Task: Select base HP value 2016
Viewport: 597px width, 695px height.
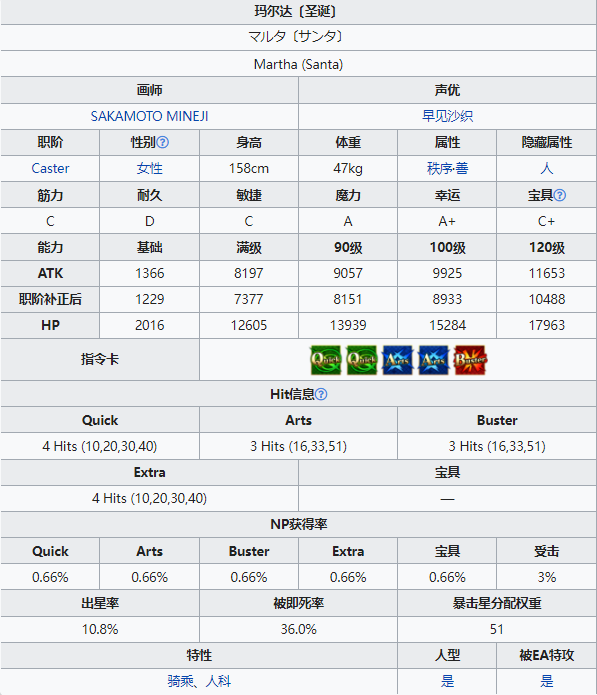Action: pos(149,325)
